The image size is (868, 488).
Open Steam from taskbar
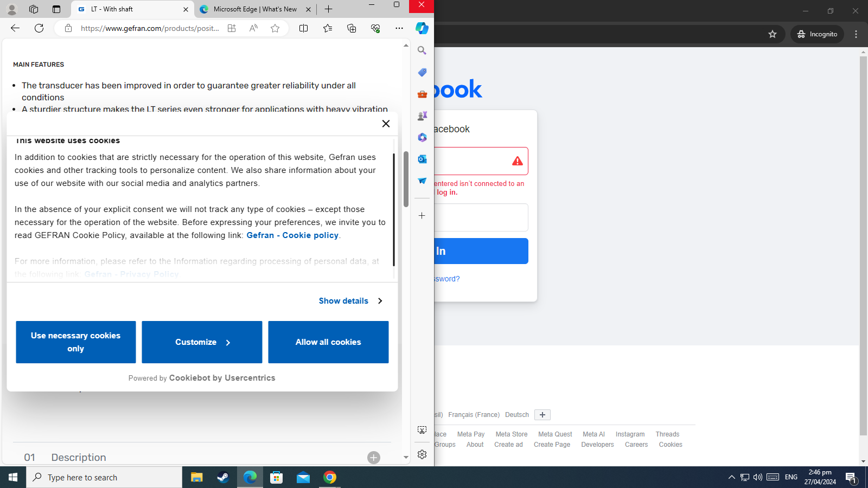223,477
